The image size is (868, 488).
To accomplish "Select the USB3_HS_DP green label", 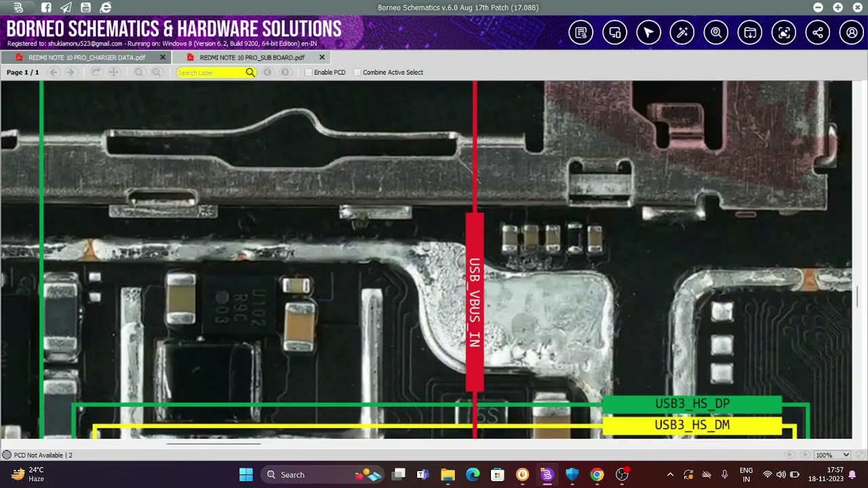I will coord(692,404).
